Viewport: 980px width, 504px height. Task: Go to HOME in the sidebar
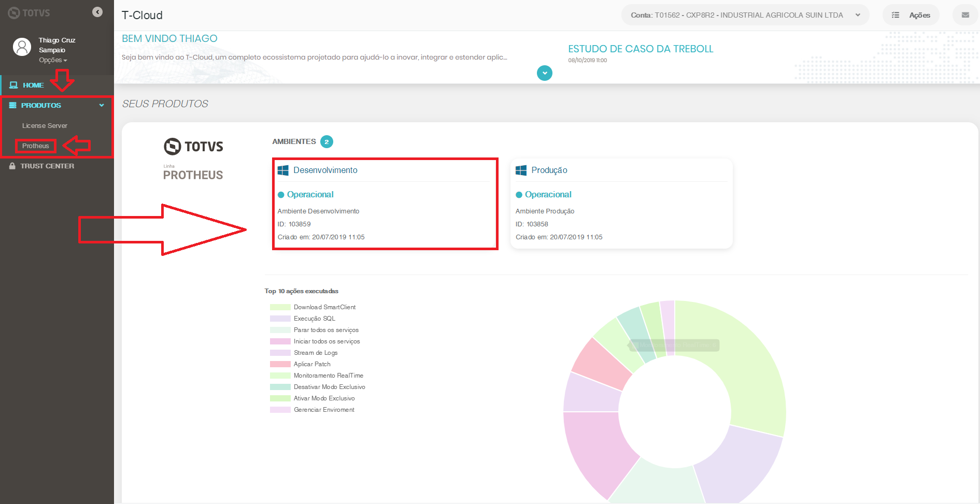click(x=33, y=85)
